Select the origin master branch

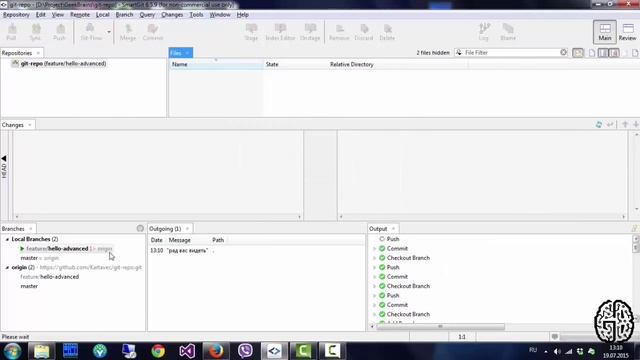tap(29, 286)
